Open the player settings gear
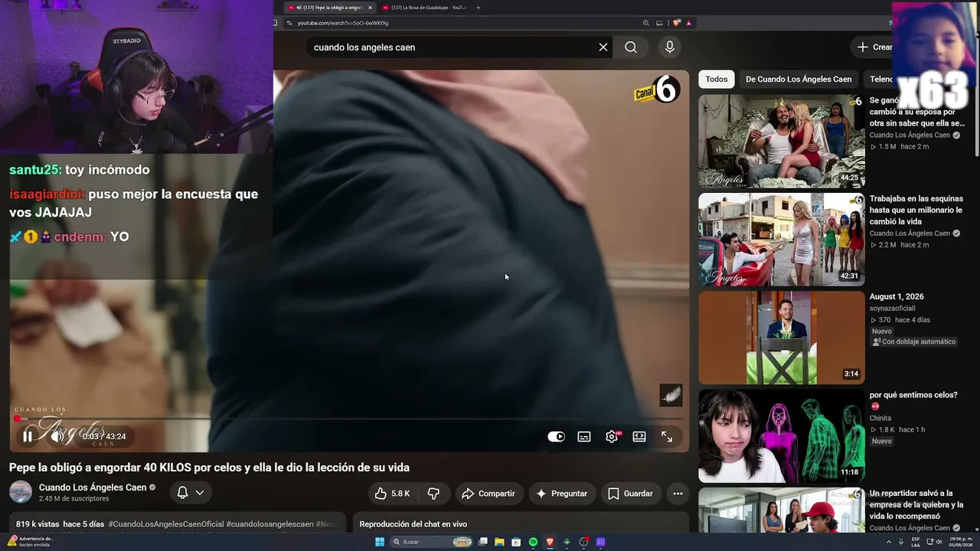Screen dimensions: 980x551 (612, 436)
